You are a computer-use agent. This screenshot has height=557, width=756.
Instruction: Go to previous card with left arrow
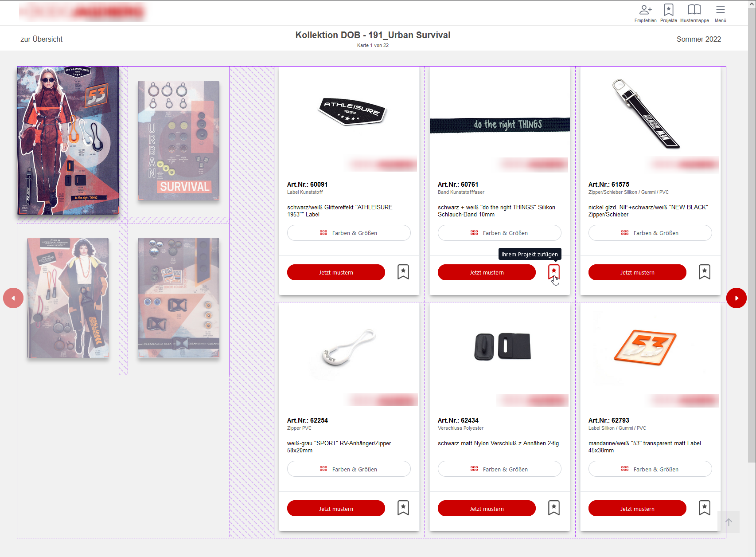coord(13,298)
